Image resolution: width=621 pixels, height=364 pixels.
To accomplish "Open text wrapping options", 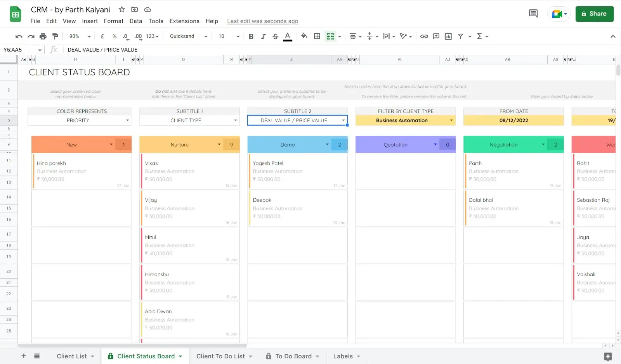I will [389, 36].
